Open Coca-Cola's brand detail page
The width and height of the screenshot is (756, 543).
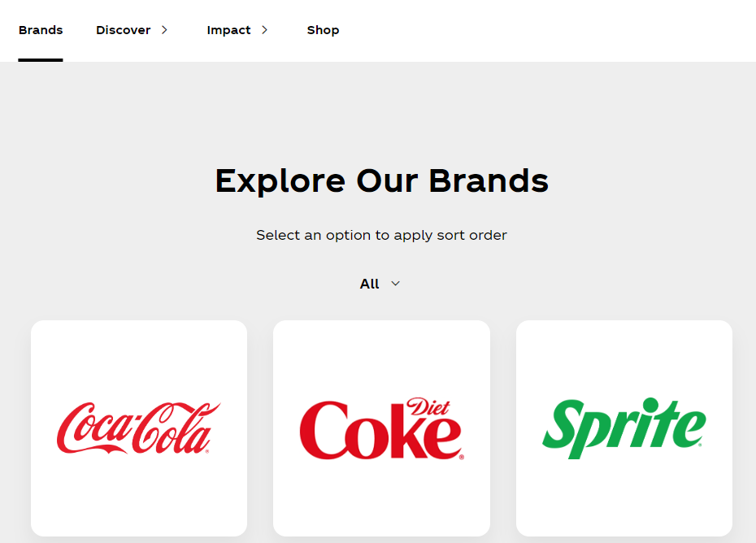(x=138, y=428)
